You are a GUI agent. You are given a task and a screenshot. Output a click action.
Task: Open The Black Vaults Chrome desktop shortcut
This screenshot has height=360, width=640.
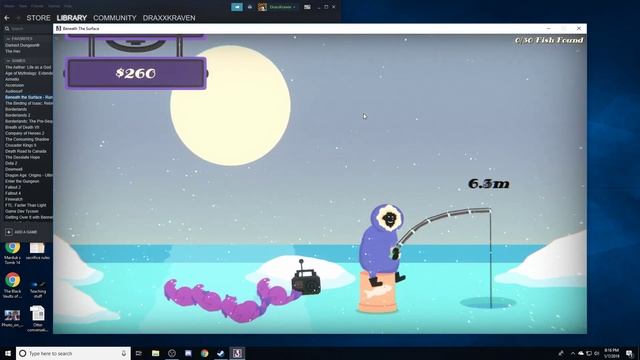coord(13,285)
